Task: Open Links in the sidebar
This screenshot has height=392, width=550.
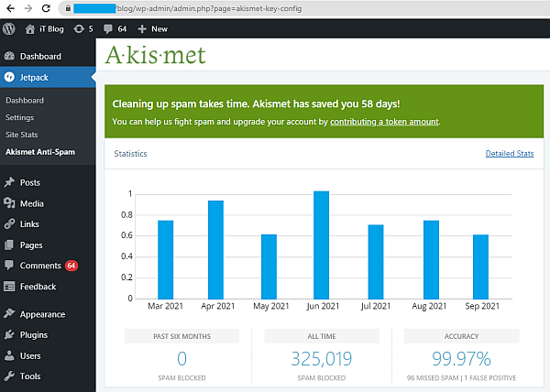Action: click(x=29, y=224)
